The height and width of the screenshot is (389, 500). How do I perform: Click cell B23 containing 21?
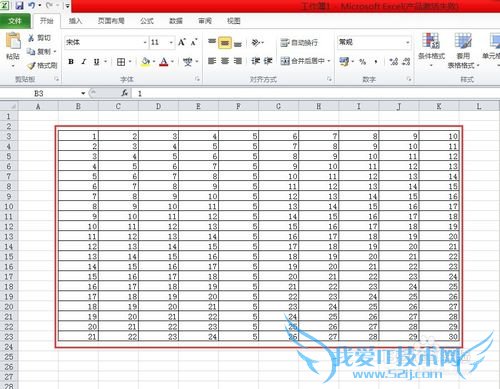tap(78, 337)
